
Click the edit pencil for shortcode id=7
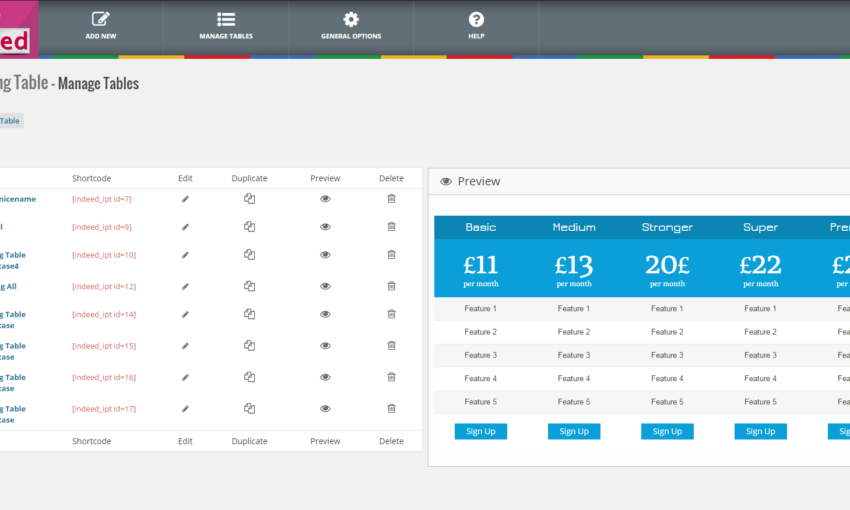[185, 199]
